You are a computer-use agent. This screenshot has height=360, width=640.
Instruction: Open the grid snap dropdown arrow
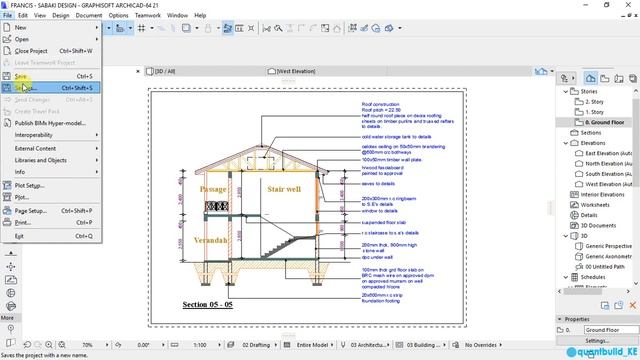click(152, 28)
